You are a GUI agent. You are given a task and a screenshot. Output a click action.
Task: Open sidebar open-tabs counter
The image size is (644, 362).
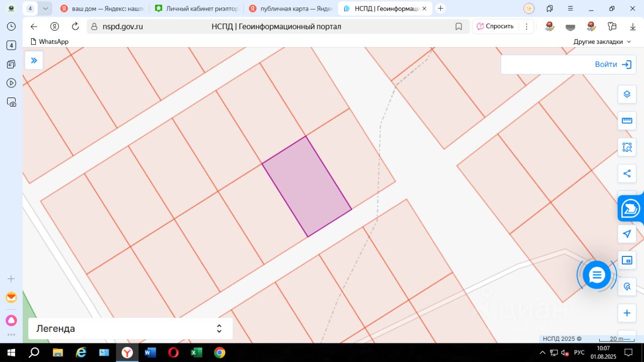11,45
